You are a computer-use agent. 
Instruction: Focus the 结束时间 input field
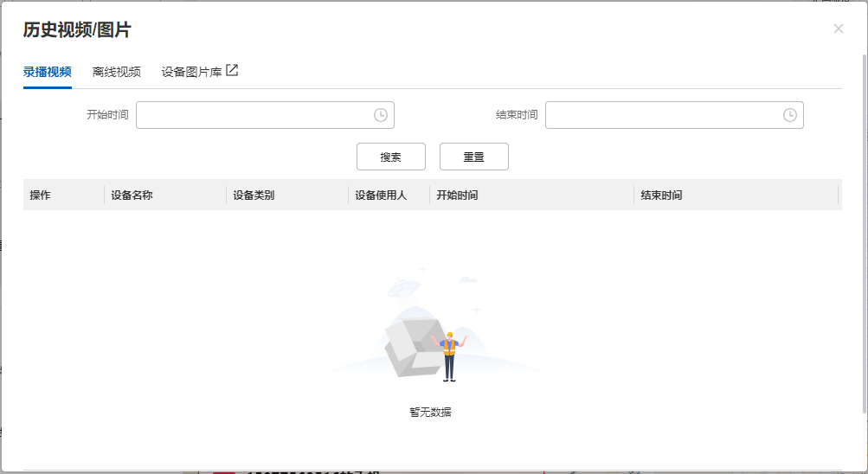(x=674, y=115)
